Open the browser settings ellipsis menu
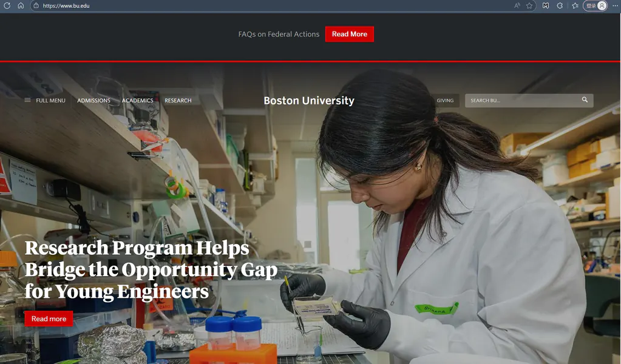 click(615, 5)
